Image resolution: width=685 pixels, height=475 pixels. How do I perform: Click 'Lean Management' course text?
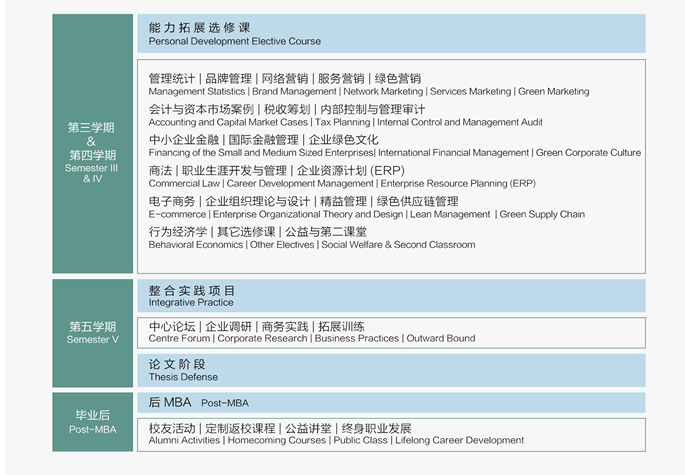coord(450,215)
